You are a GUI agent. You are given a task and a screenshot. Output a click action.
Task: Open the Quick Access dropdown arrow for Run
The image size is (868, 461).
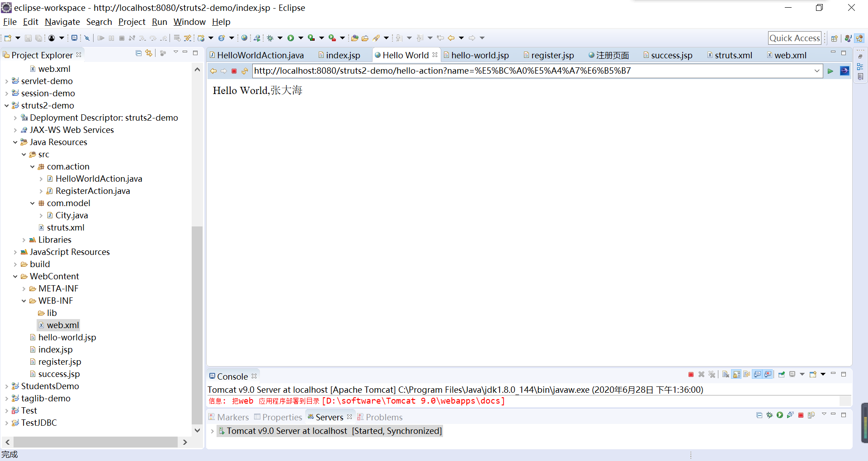[301, 38]
